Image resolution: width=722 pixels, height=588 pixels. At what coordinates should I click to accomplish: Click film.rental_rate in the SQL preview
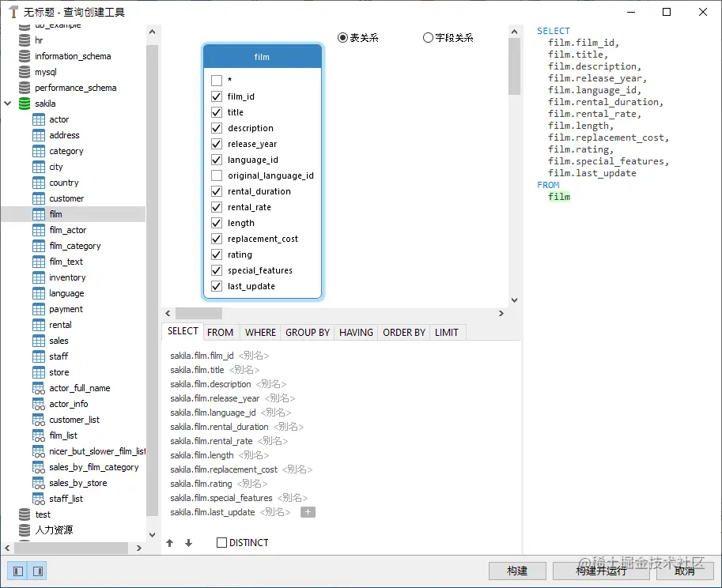coord(592,114)
